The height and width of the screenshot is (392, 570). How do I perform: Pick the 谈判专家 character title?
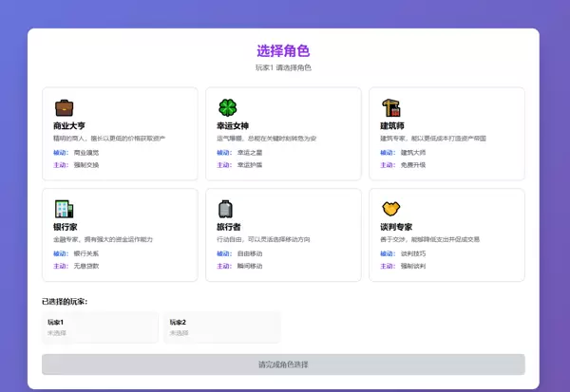397,227
